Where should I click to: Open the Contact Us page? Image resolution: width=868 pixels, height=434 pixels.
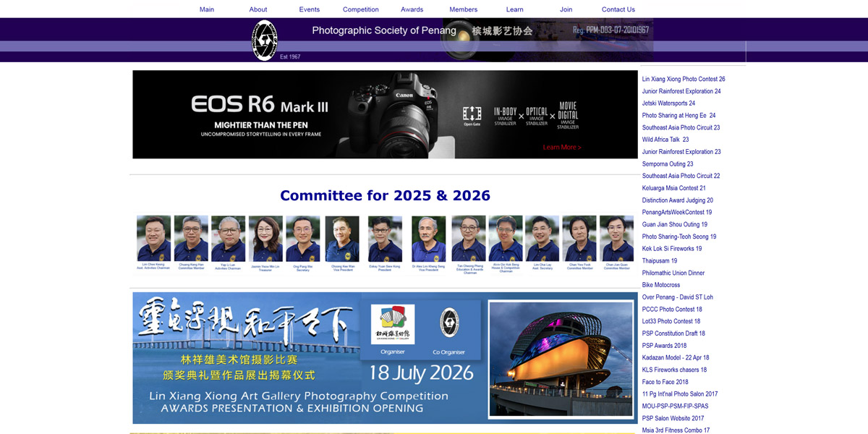[618, 9]
